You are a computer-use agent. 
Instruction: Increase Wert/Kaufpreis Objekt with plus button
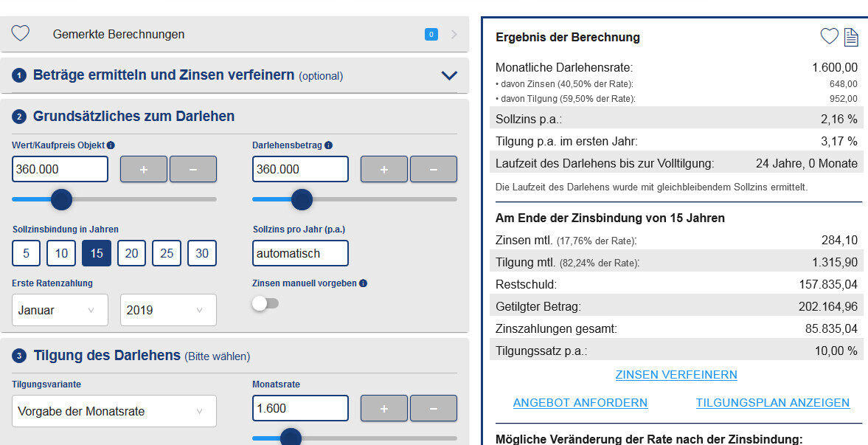[144, 169]
